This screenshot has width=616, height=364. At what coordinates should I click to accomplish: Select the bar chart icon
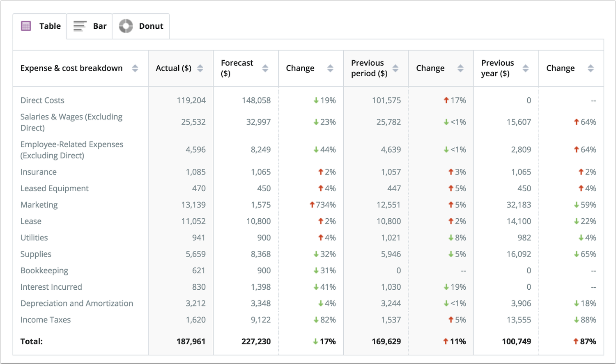79,26
